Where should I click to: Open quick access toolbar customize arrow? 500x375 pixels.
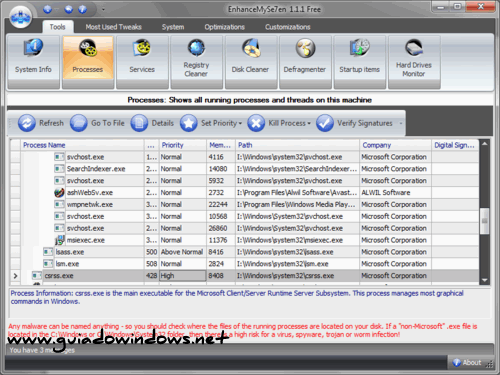[103, 10]
